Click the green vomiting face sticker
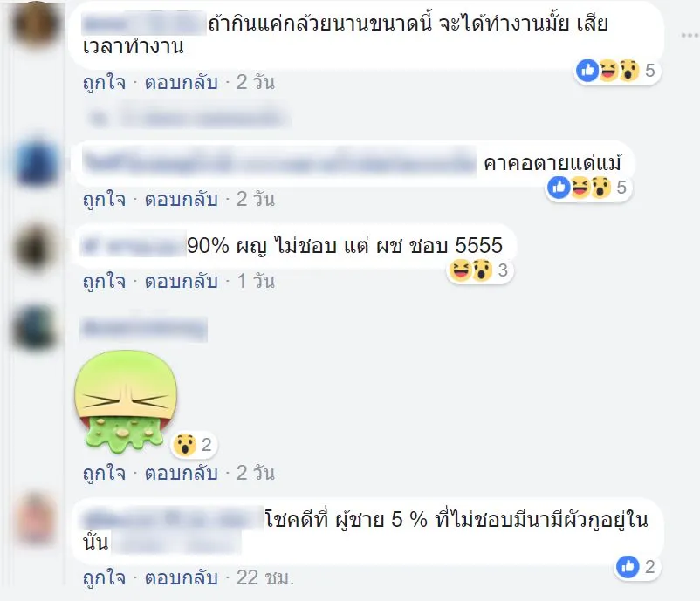The height and width of the screenshot is (601, 700). pos(126,400)
